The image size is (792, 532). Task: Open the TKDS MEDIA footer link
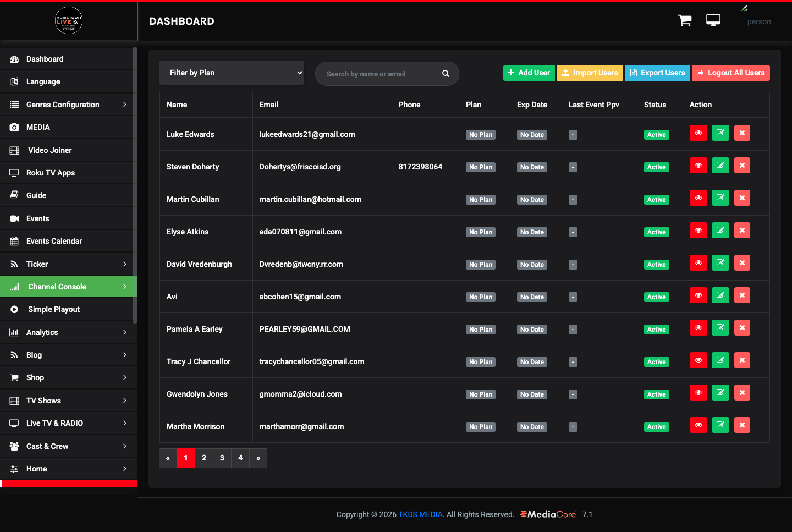[x=420, y=514]
